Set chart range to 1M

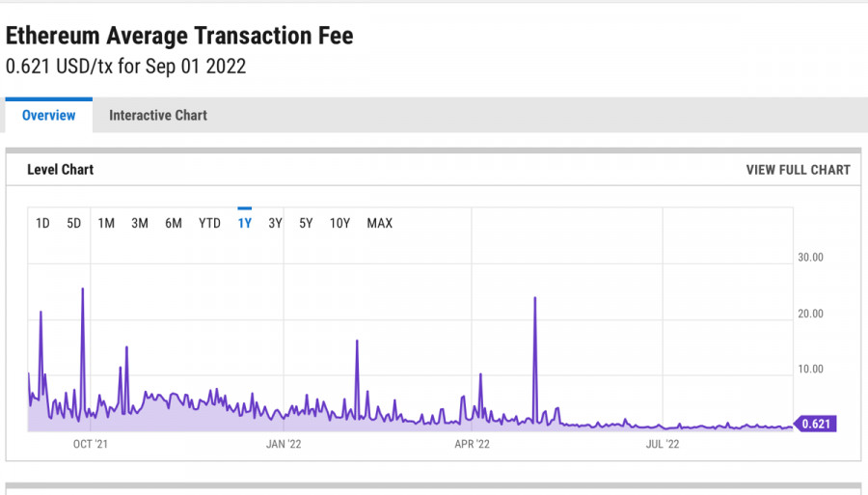106,224
